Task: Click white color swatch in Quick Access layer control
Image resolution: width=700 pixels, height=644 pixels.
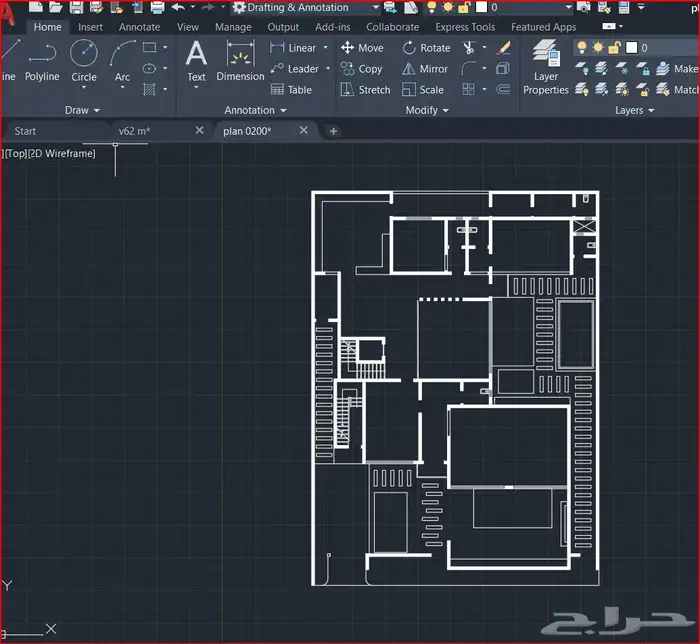Action: click(481, 7)
